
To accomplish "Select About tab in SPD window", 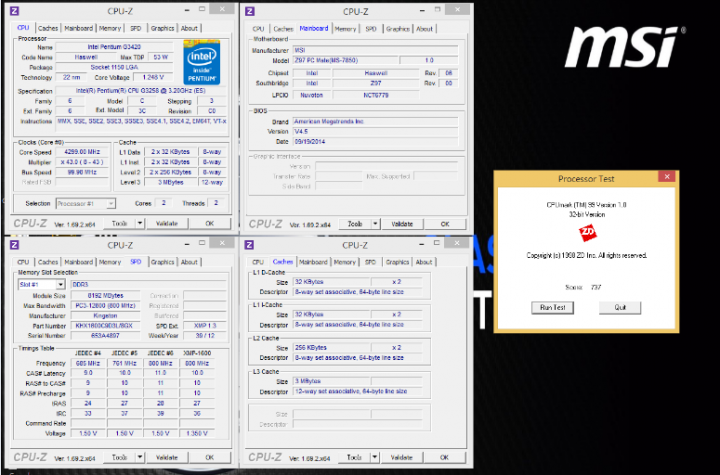I will pos(189,262).
